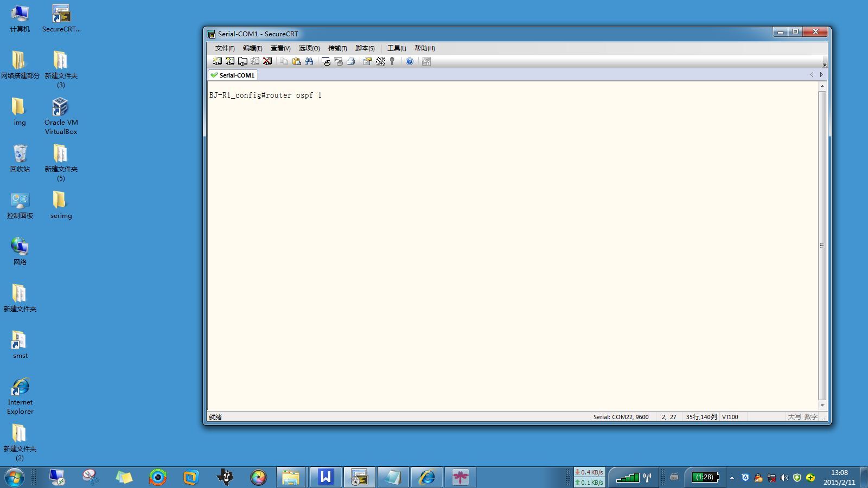Select the serimg folder on desktop

click(61, 205)
